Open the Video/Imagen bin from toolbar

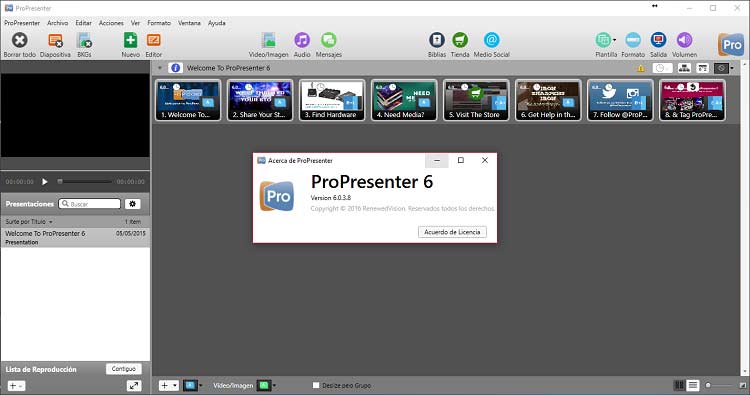coord(268,40)
